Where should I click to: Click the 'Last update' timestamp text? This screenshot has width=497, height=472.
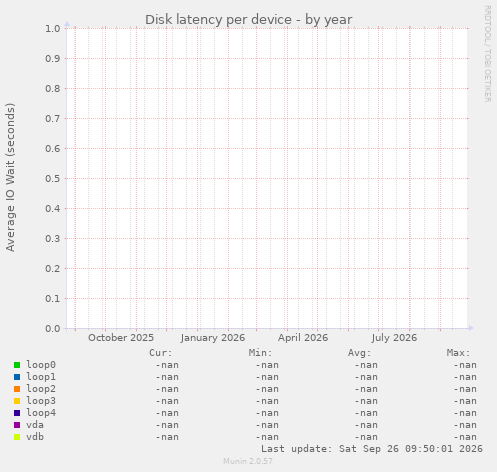(372, 449)
